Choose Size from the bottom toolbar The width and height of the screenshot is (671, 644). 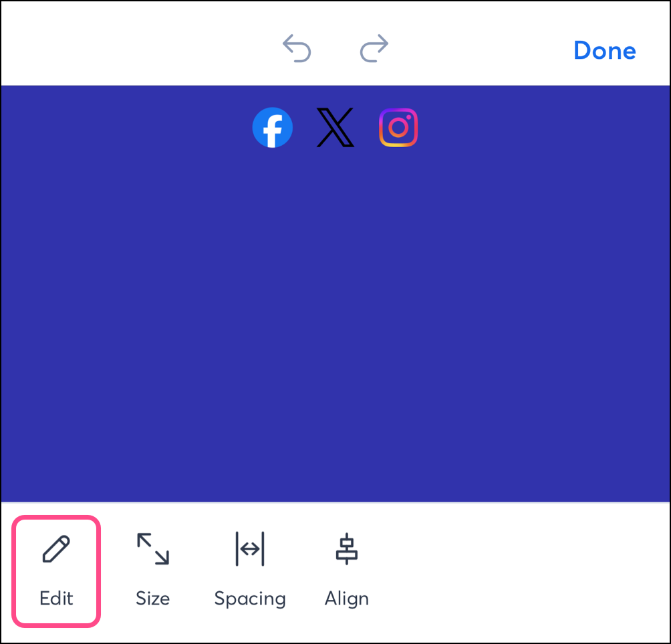click(x=152, y=568)
